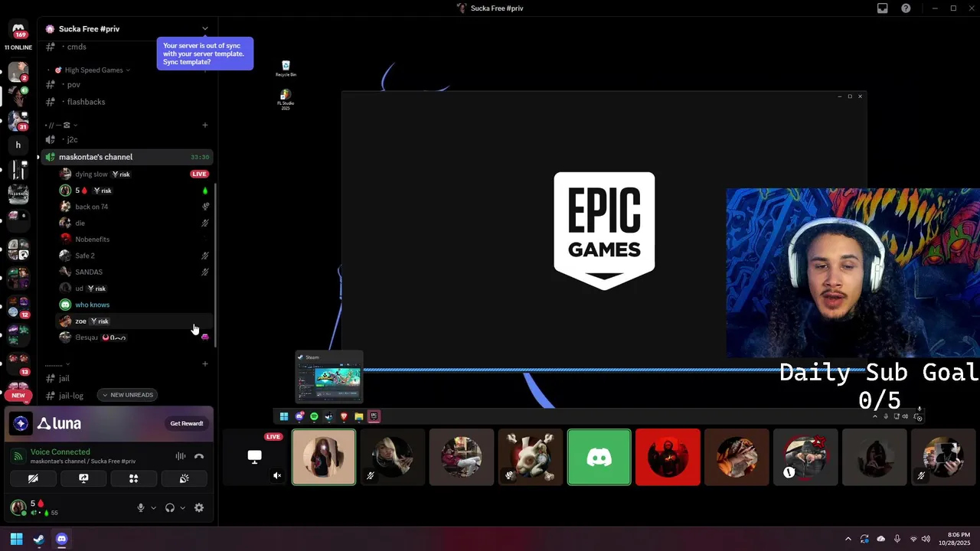This screenshot has height=551, width=980.
Task: Select the red background participant tile
Action: pos(668,457)
